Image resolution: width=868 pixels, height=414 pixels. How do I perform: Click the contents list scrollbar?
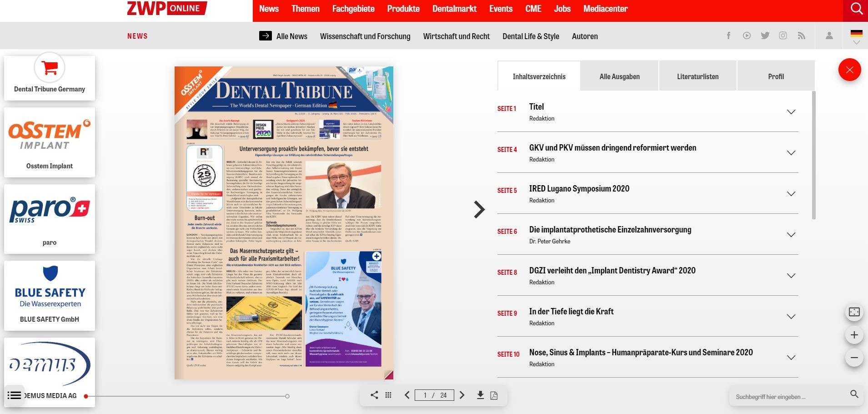(813, 155)
